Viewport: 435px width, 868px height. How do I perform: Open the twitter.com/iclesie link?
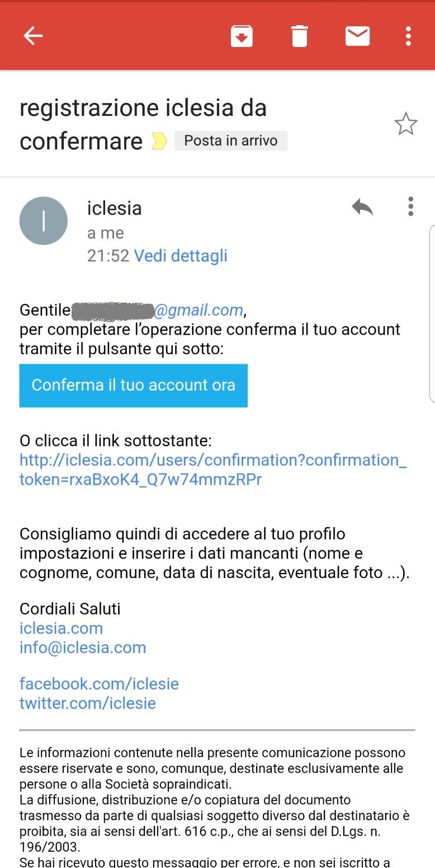pos(88,703)
